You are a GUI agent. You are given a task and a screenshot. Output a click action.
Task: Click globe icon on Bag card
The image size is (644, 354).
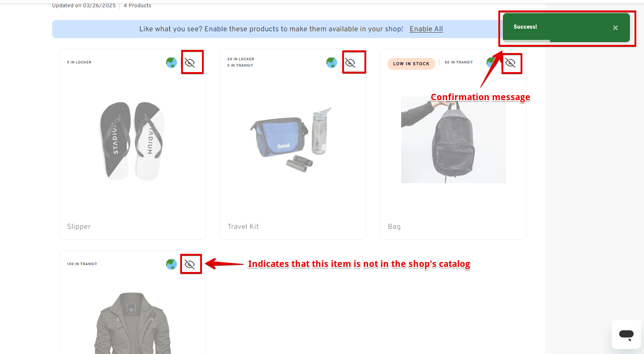click(492, 63)
